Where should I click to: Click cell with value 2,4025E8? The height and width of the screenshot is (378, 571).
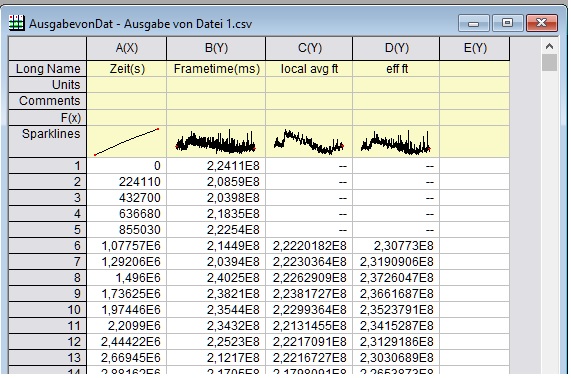click(x=216, y=278)
